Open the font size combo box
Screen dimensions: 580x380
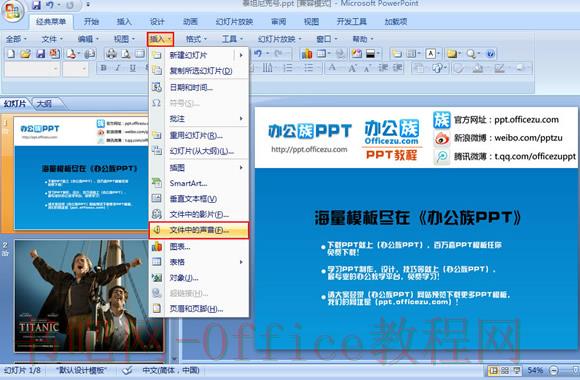point(75,68)
